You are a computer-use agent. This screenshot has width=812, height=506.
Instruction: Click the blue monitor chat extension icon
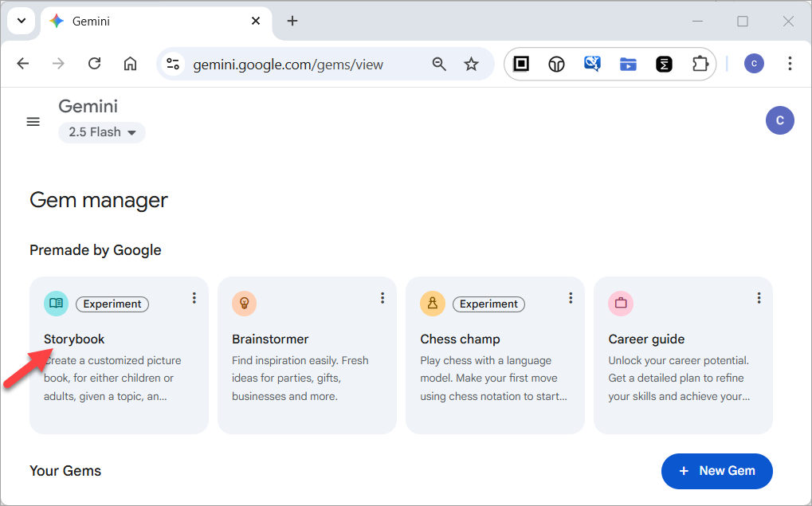tap(592, 64)
